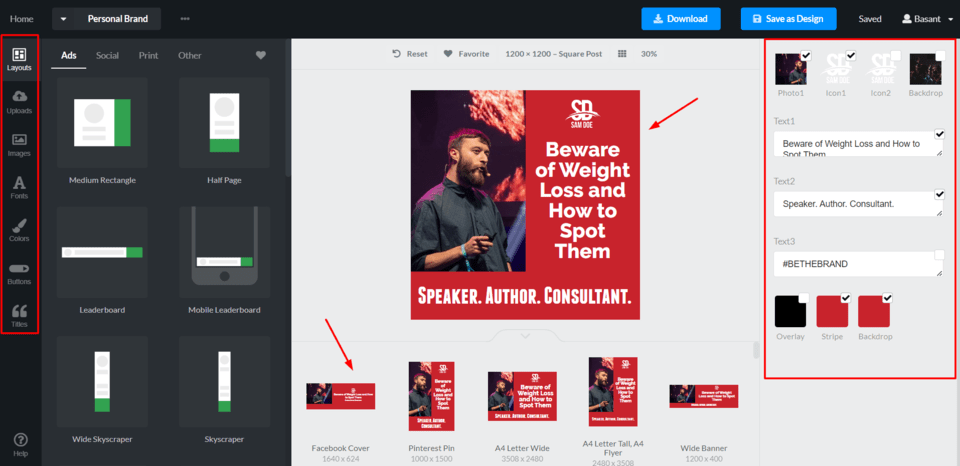Select the black Overlay color swatch

pos(790,312)
